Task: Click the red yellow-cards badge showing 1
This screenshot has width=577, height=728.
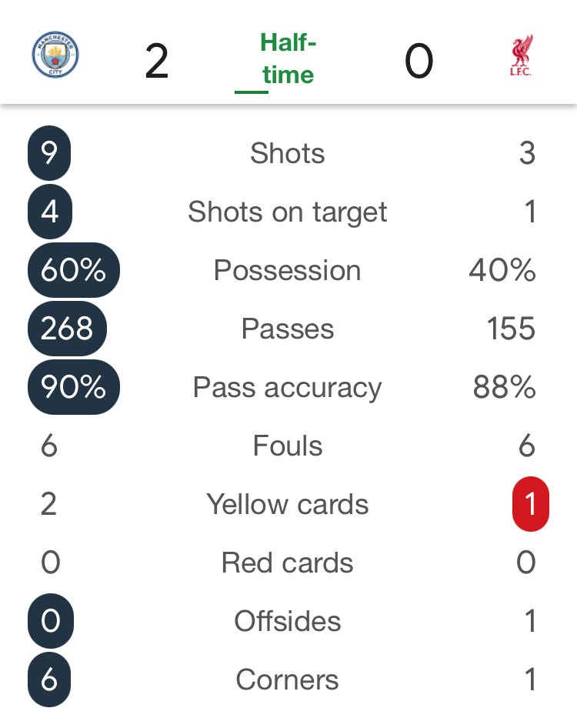Action: pos(530,504)
